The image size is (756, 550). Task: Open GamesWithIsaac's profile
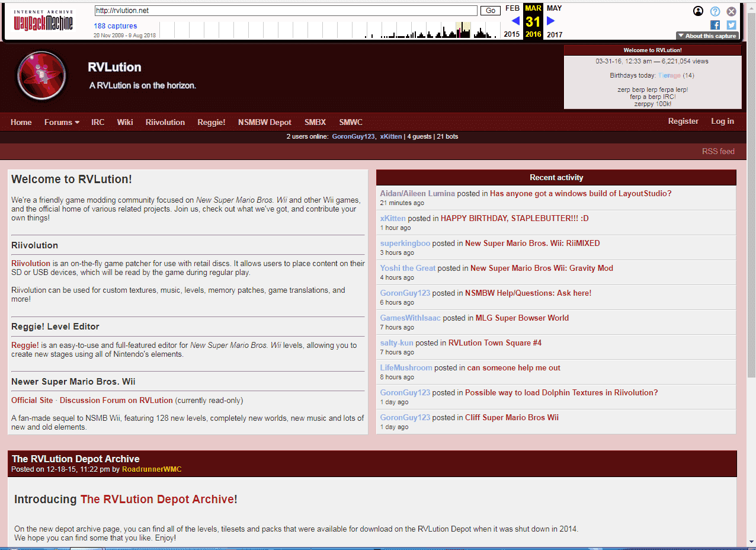pos(411,318)
